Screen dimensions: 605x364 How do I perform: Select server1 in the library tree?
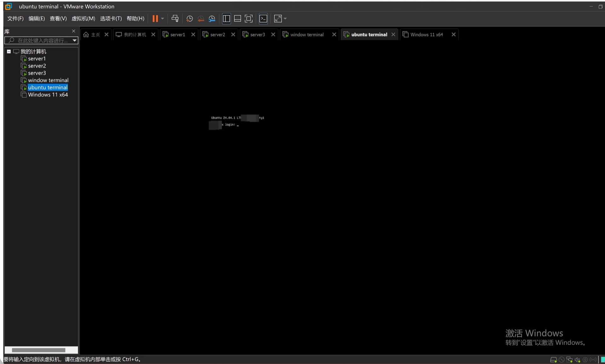(x=37, y=59)
